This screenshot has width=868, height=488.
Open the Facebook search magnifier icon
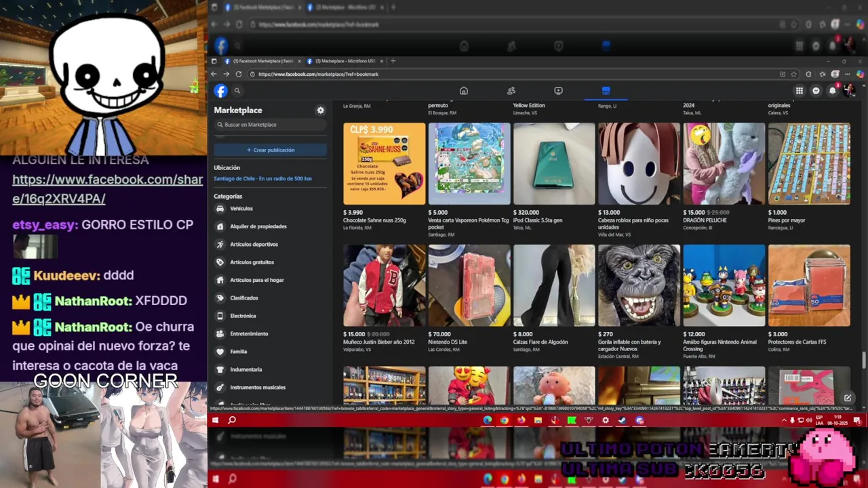click(237, 90)
